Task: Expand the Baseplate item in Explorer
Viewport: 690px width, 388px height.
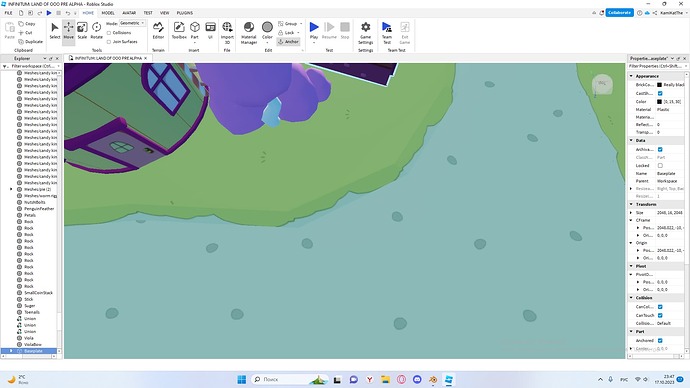Action: coord(11,351)
